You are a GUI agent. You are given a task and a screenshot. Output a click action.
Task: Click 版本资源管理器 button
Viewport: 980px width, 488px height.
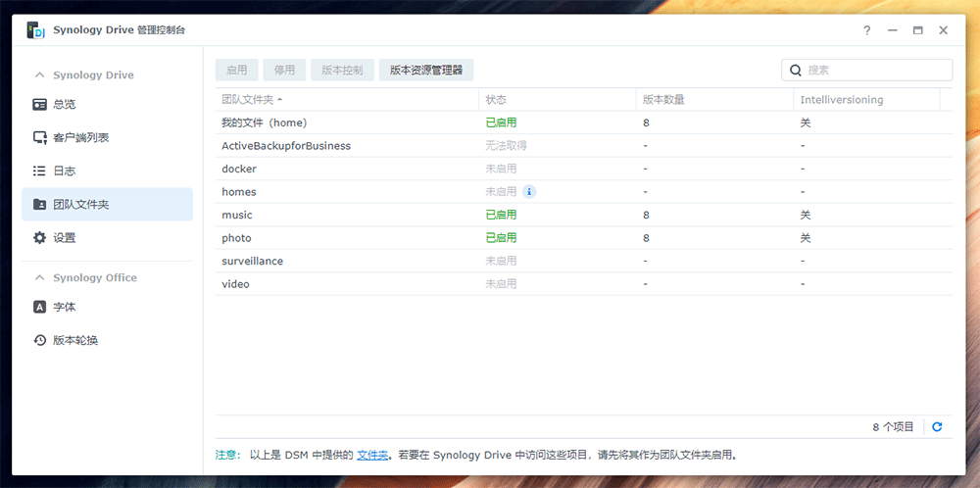coord(425,70)
